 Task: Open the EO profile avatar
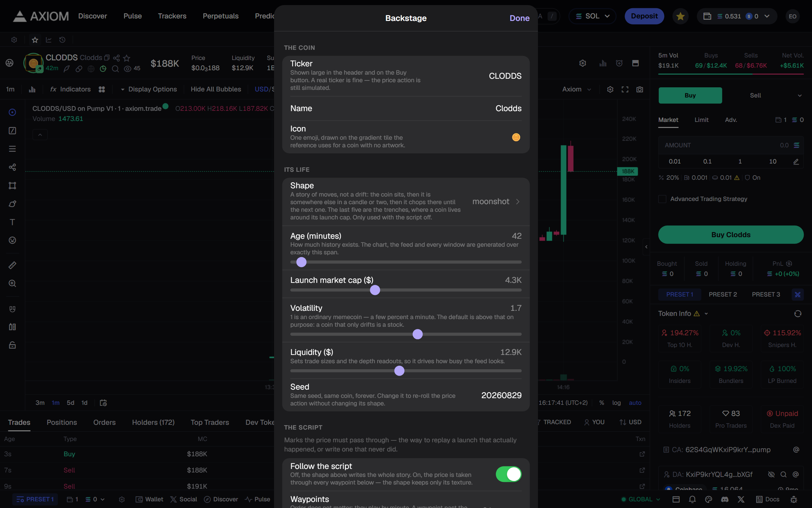point(792,16)
